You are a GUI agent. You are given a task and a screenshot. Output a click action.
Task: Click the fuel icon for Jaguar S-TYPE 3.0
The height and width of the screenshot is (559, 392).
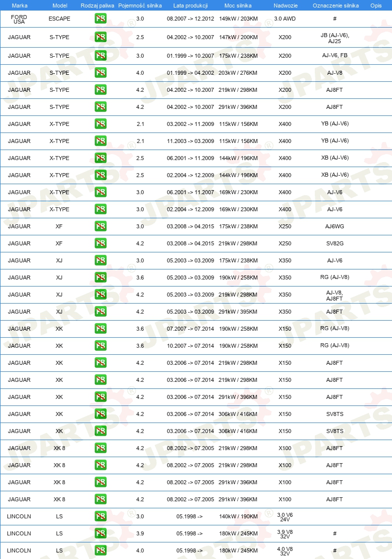tap(101, 56)
